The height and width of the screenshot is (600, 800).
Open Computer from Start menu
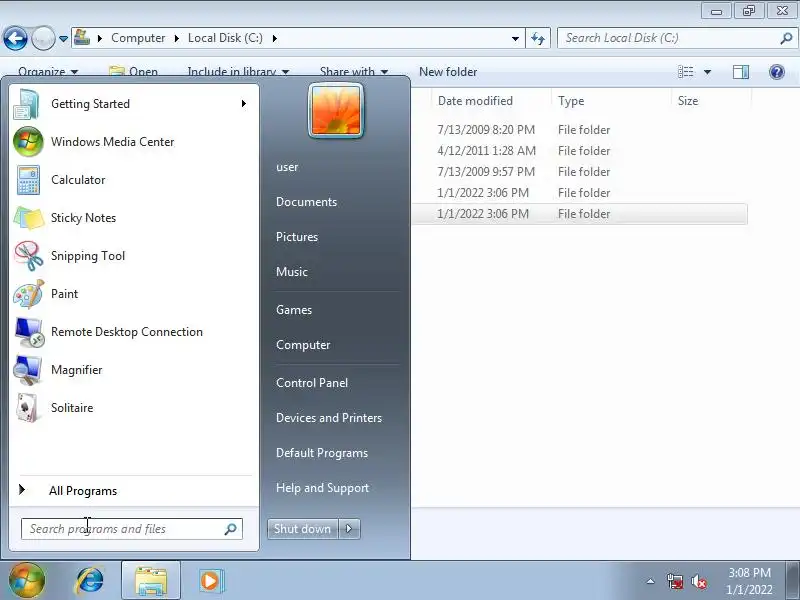coord(303,345)
